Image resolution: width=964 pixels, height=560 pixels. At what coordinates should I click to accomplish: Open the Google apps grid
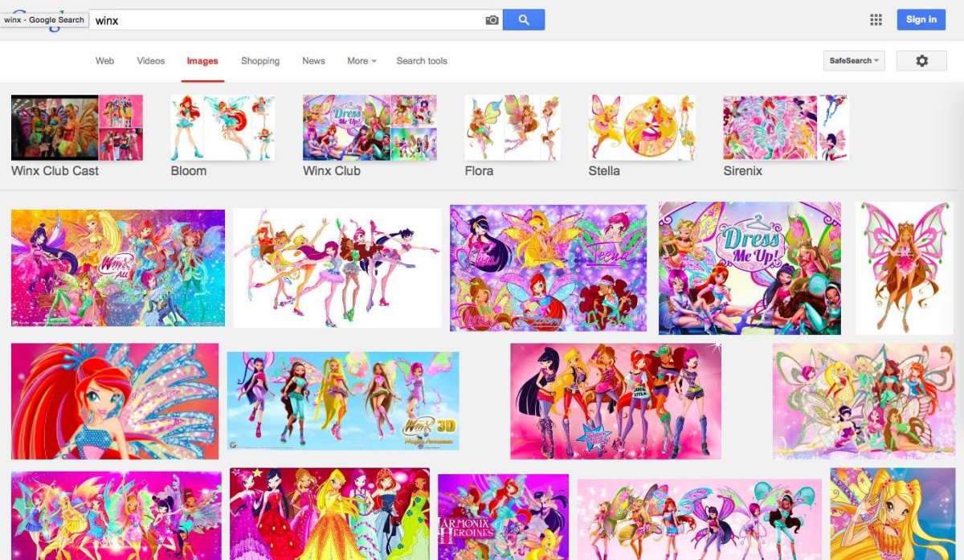pos(876,20)
